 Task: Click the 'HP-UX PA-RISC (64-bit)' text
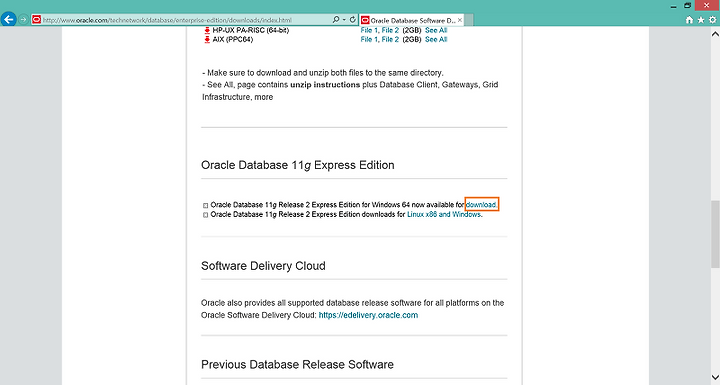[x=251, y=30]
